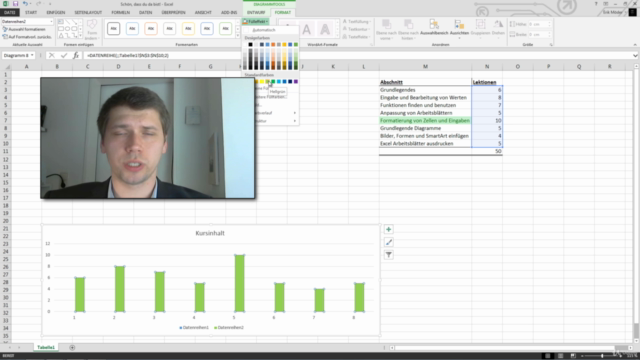Click cell 'Formatierung von Zellen und Eingaben'
The width and height of the screenshot is (640, 360).
pos(425,121)
